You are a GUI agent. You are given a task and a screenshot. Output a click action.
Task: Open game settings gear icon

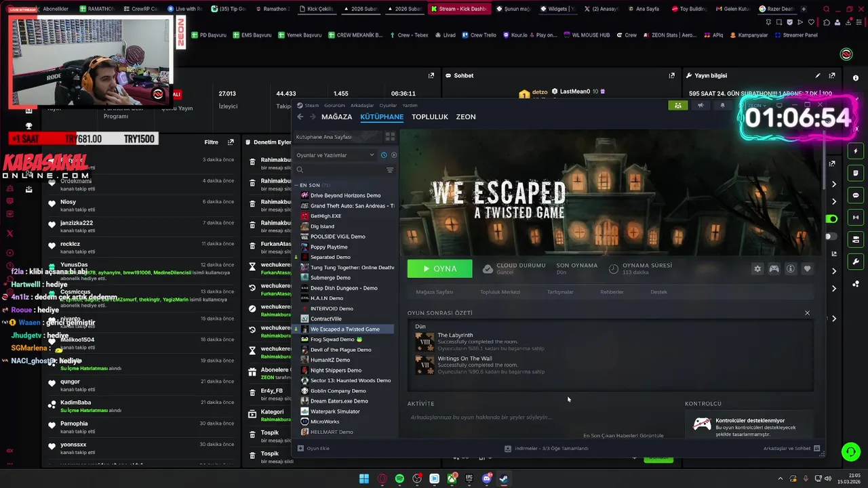(x=757, y=269)
